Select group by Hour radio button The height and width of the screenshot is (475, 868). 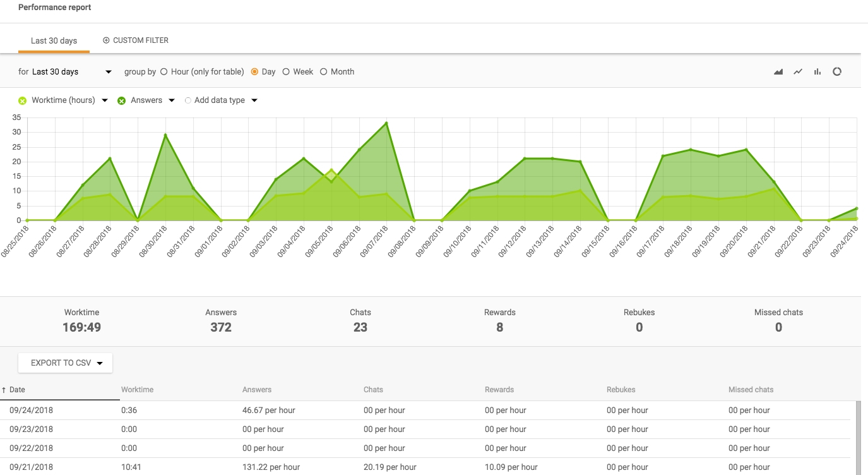click(x=164, y=72)
